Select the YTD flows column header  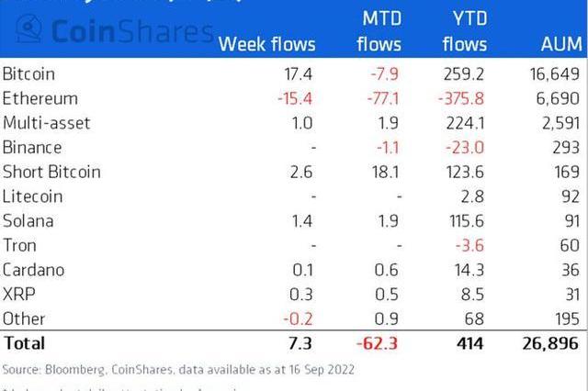(465, 31)
